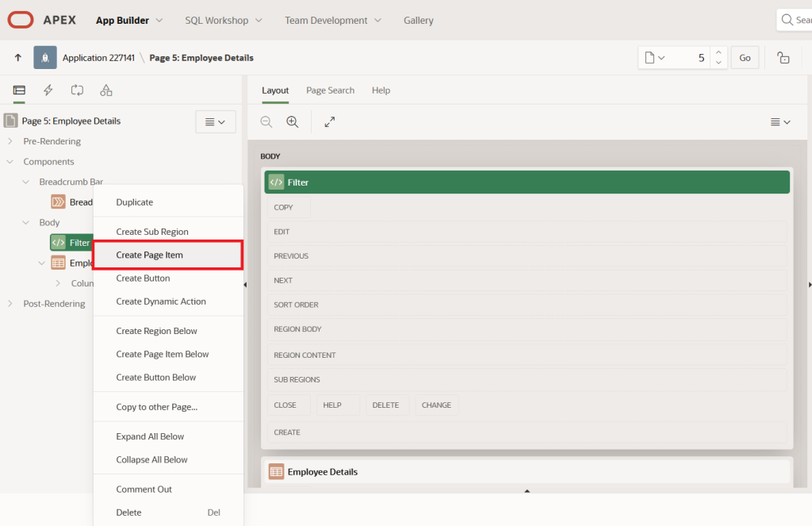Screen dimensions: 812x526
Task: Expand the Pre-Rendering tree node
Action: tap(10, 141)
